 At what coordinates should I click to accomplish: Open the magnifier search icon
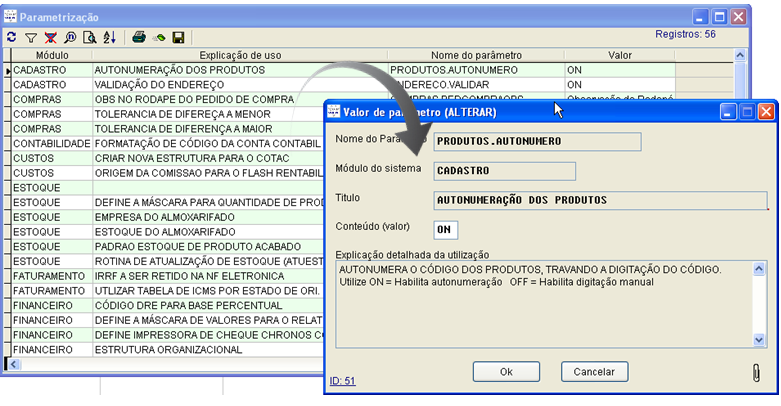70,37
